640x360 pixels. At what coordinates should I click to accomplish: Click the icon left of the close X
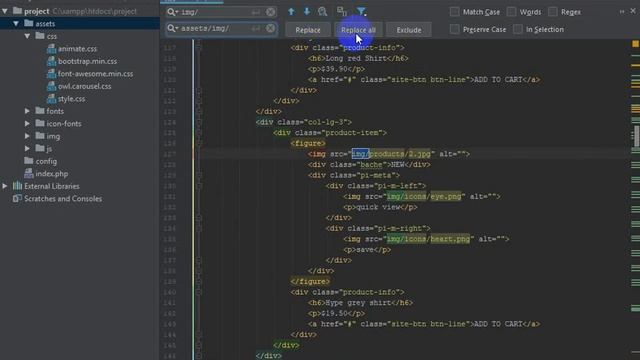tap(622, 12)
